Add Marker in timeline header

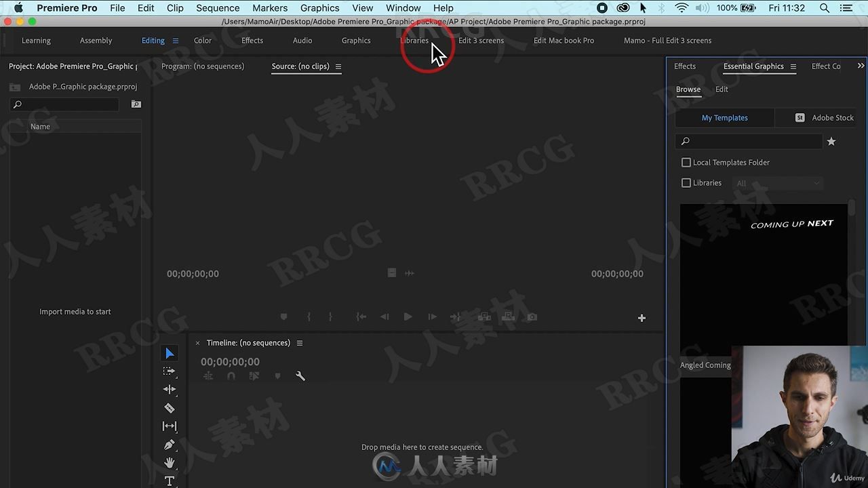click(277, 376)
